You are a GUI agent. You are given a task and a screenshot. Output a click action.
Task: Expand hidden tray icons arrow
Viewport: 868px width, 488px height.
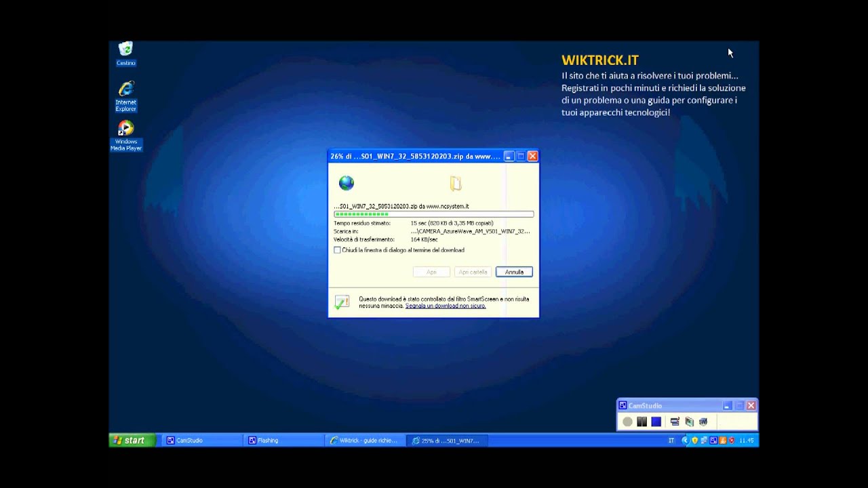(685, 441)
